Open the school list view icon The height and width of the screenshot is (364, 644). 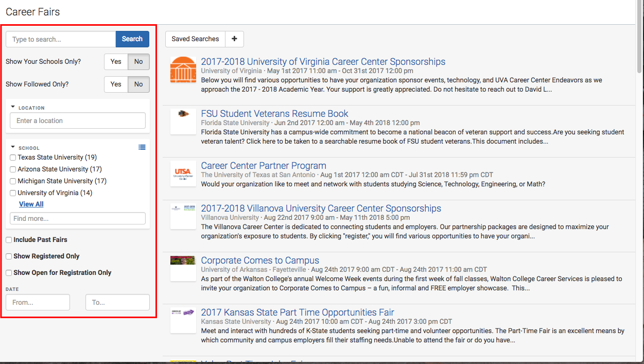pyautogui.click(x=142, y=147)
